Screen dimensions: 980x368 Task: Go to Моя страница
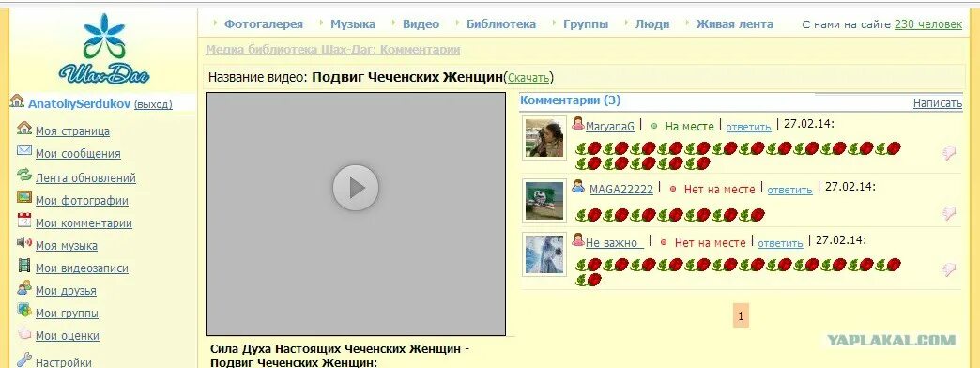pos(72,131)
